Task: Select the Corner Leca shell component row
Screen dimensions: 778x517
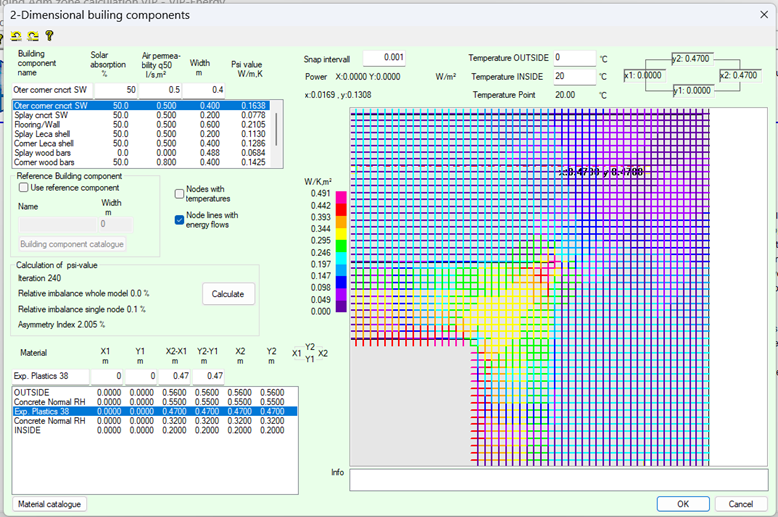Action: (44, 143)
